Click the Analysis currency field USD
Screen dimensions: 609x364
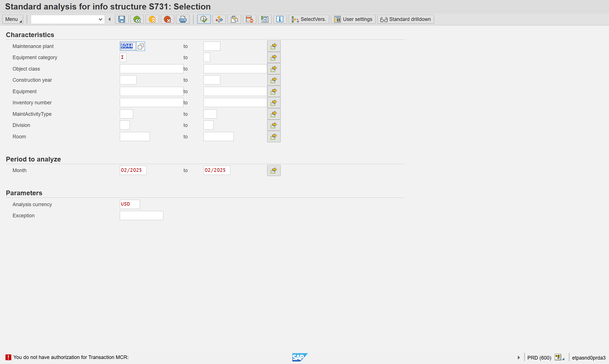coord(130,204)
